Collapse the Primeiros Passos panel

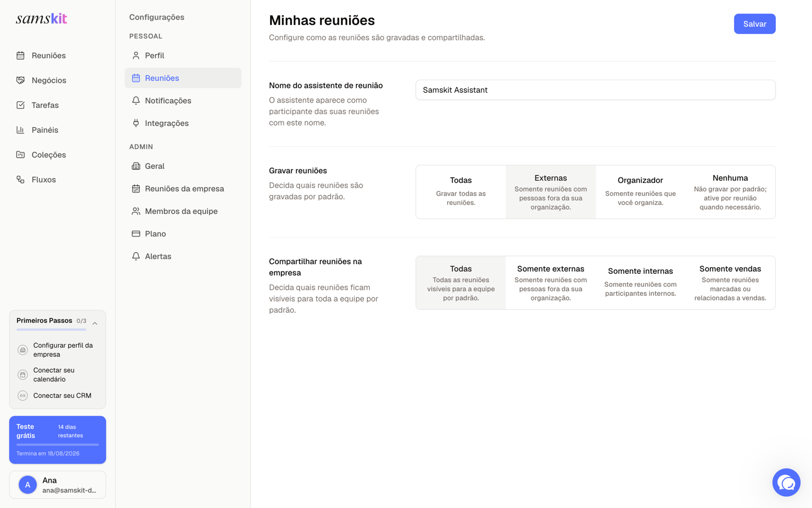pyautogui.click(x=95, y=323)
